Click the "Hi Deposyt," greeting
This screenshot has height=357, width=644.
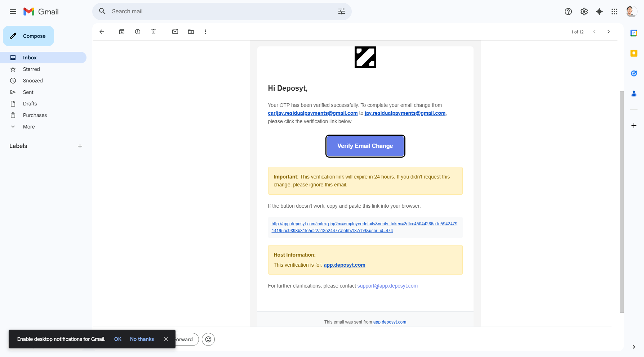click(x=288, y=88)
